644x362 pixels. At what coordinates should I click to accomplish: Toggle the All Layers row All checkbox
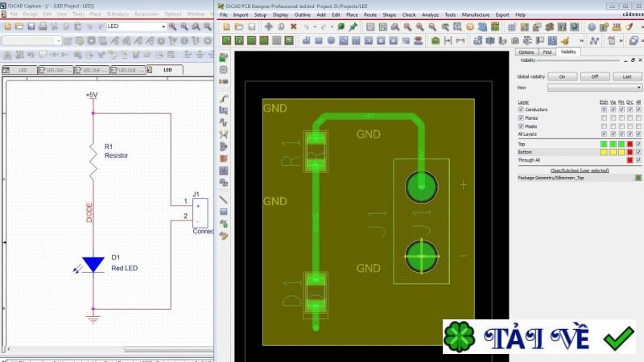pos(638,134)
